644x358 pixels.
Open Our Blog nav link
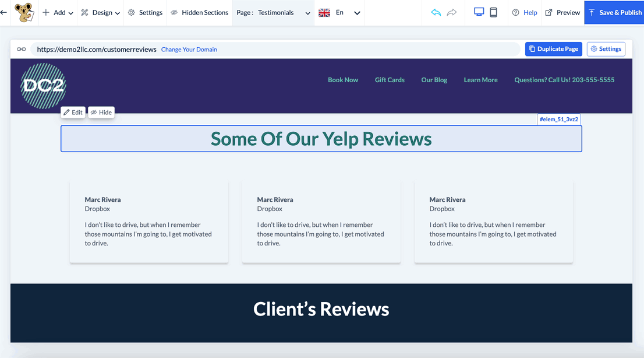[x=434, y=80]
